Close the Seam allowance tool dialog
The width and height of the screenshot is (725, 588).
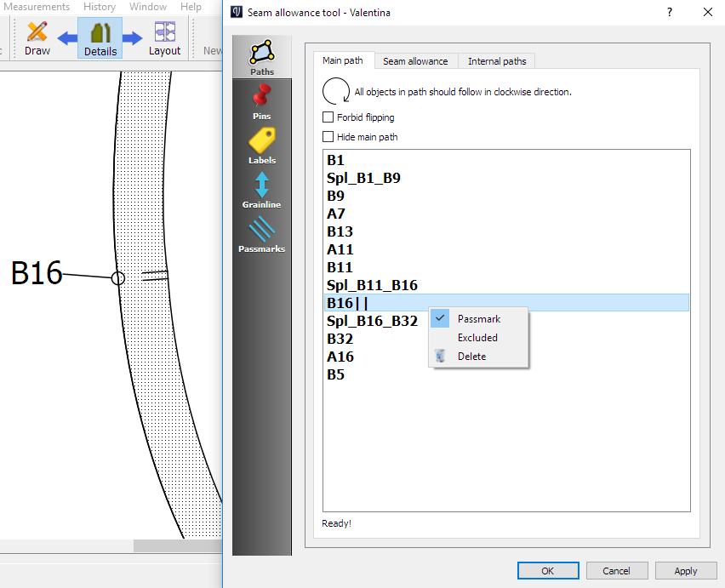click(707, 13)
